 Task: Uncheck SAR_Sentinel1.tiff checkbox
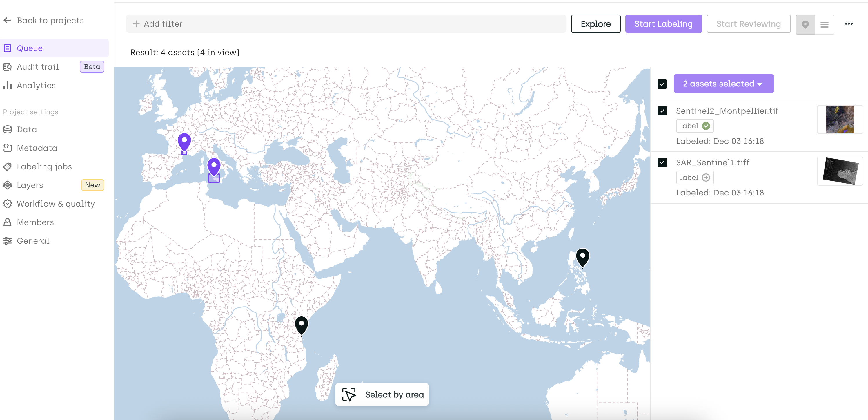click(x=662, y=162)
